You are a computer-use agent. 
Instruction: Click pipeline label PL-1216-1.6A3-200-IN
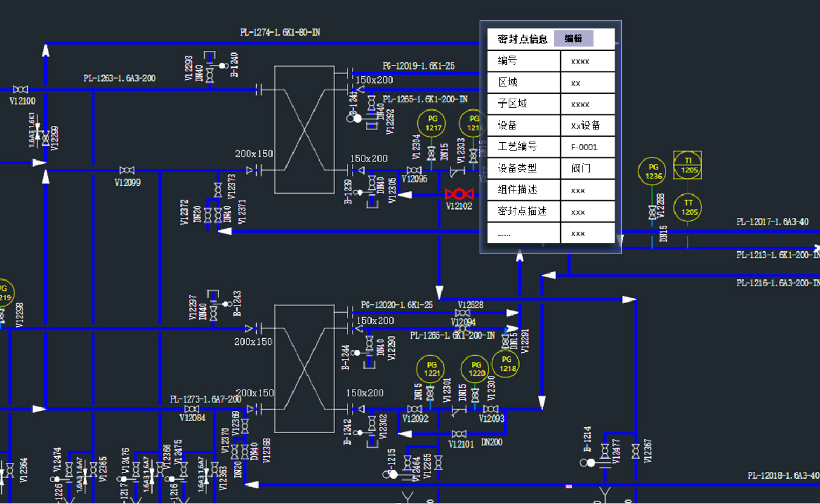(x=778, y=283)
